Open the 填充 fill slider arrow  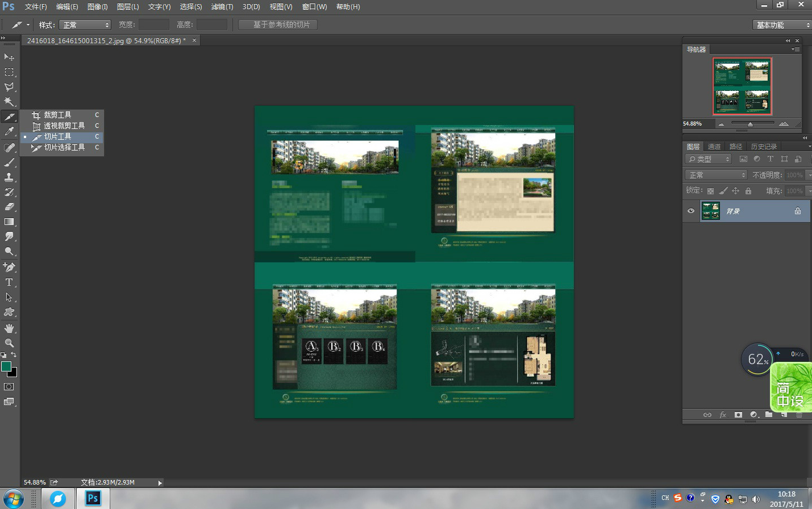pyautogui.click(x=809, y=191)
